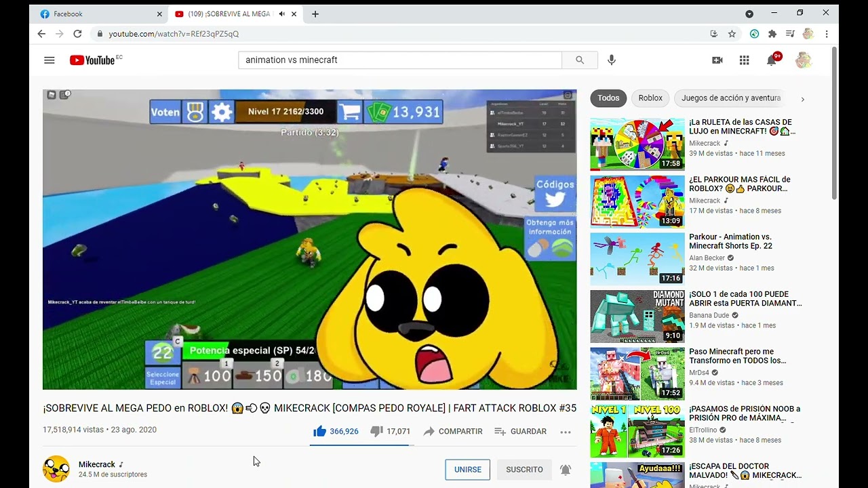This screenshot has width=868, height=488.
Task: Bookmark this page with star icon
Action: 732,33
